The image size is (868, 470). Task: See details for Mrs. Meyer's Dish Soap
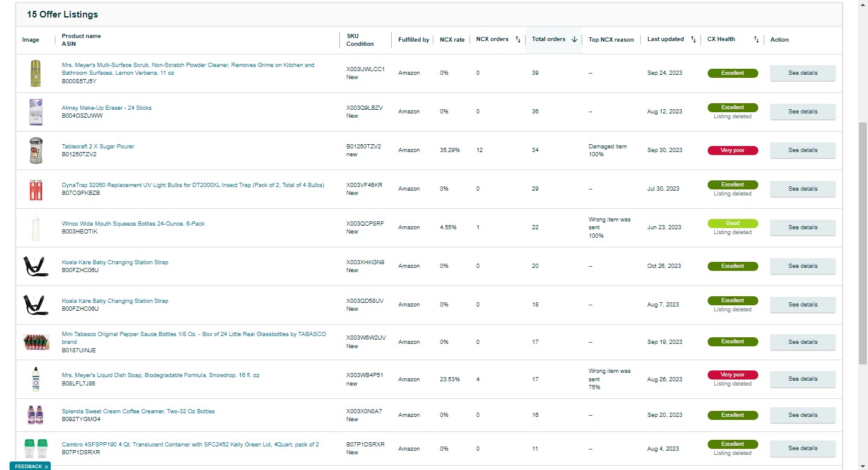(x=803, y=379)
